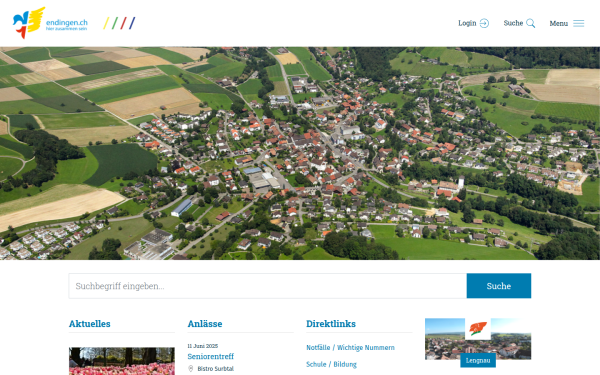This screenshot has width=600, height=375.
Task: Click the aerial village hero image
Action: pyautogui.click(x=300, y=153)
